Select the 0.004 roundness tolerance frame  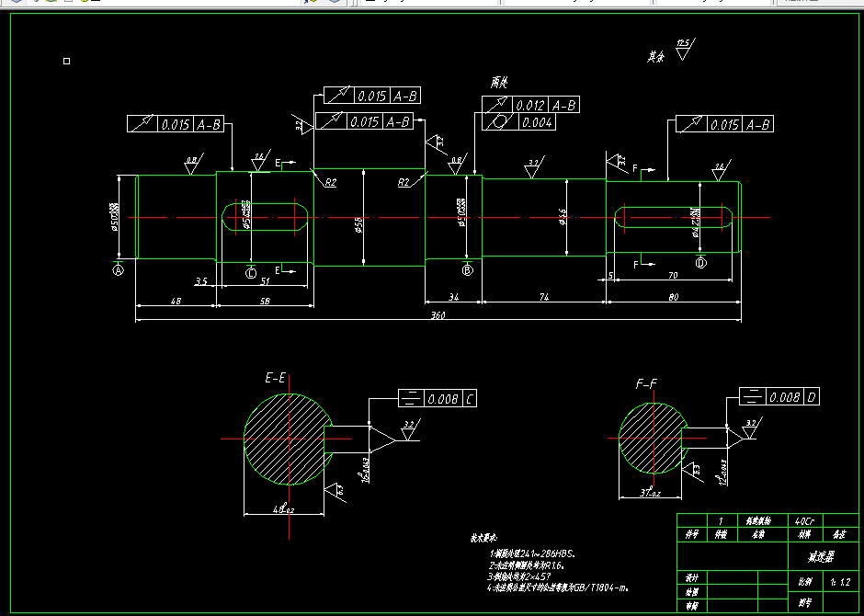coord(519,121)
